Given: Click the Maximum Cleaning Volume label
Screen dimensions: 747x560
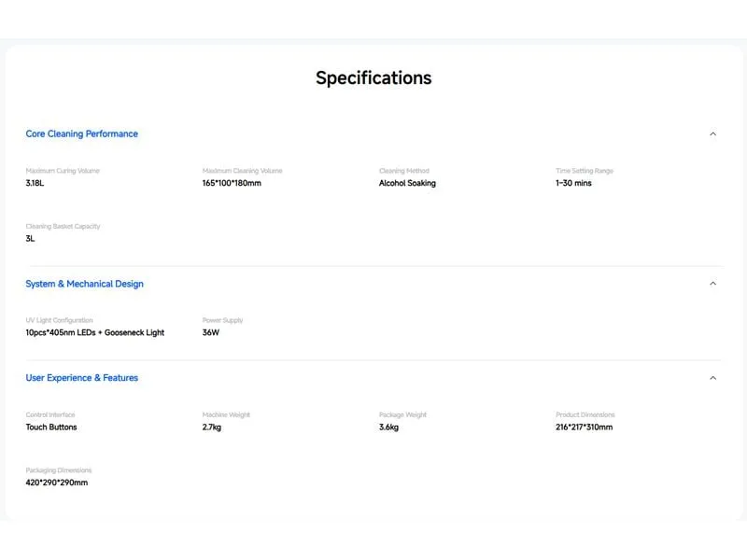Looking at the screenshot, I should point(243,171).
